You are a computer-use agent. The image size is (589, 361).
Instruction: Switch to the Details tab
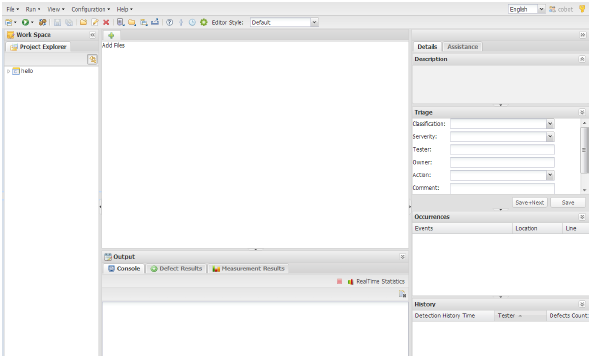coord(427,47)
